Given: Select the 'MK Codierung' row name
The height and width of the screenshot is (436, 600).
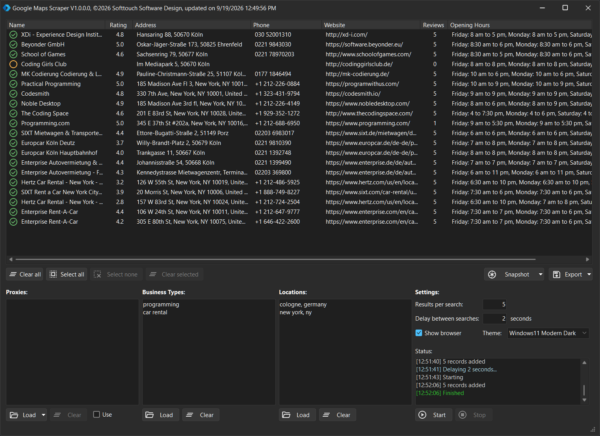Looking at the screenshot, I should [61, 74].
